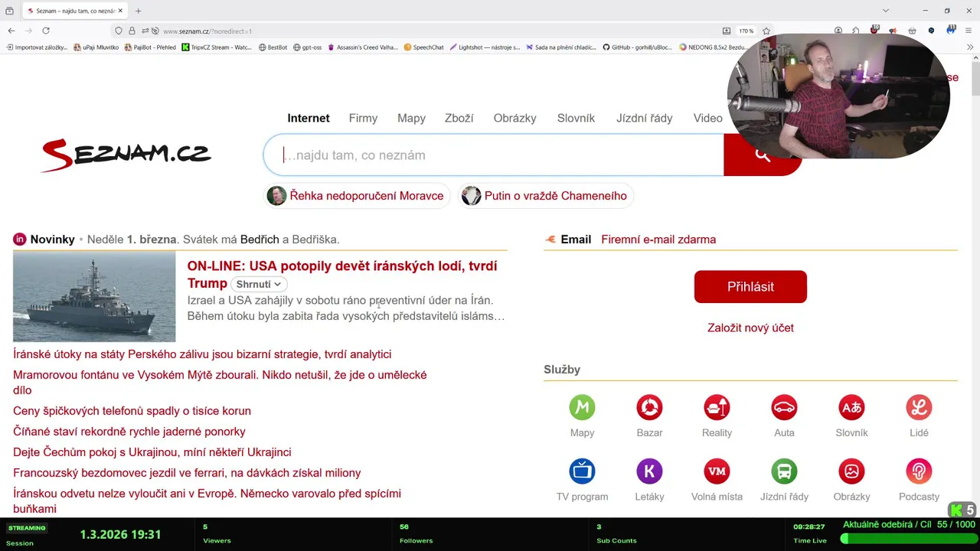Open the Jízdní řády service icon
This screenshot has height=551, width=980.
click(784, 471)
